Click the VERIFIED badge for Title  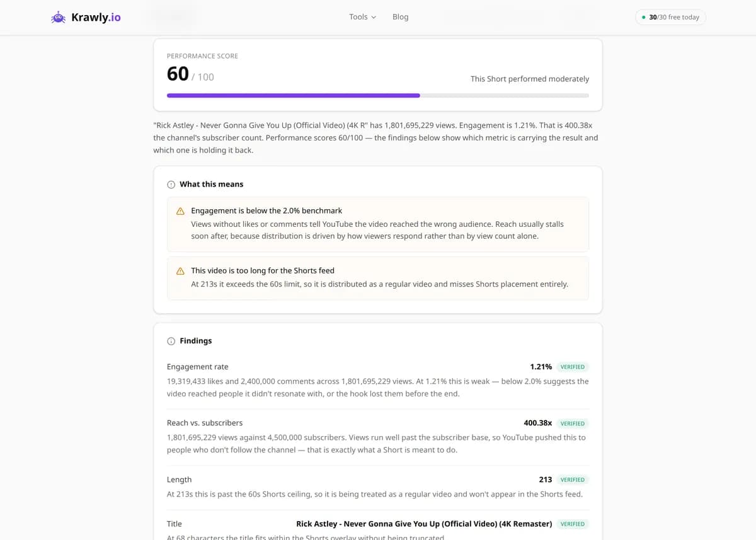573,524
